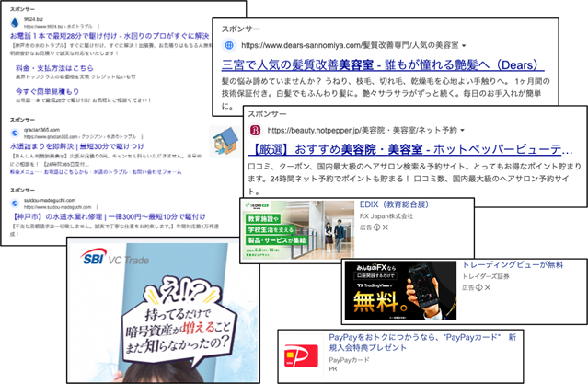Expand the dropdown arrow after dears-sannomiya.com URL
The image size is (588, 384).
(464, 46)
